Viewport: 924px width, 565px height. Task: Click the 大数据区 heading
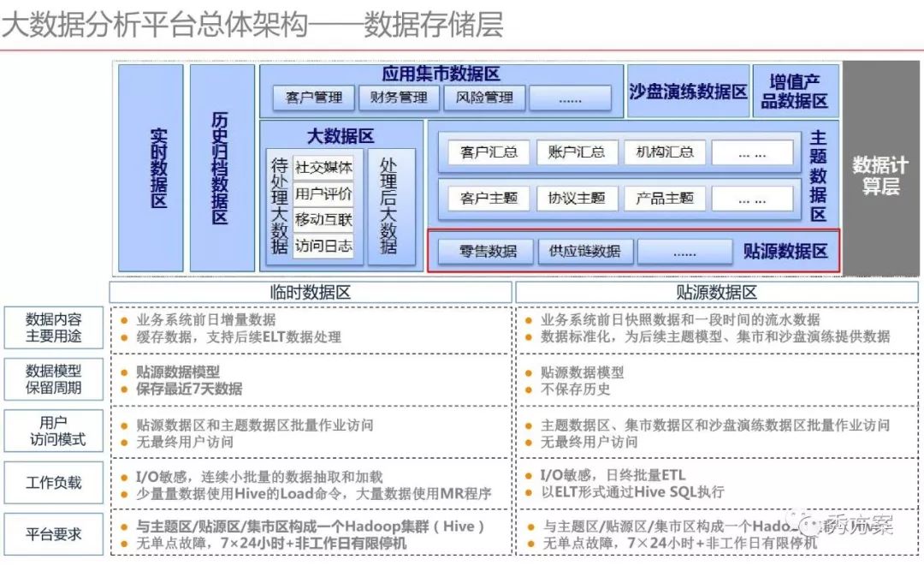coord(341,136)
